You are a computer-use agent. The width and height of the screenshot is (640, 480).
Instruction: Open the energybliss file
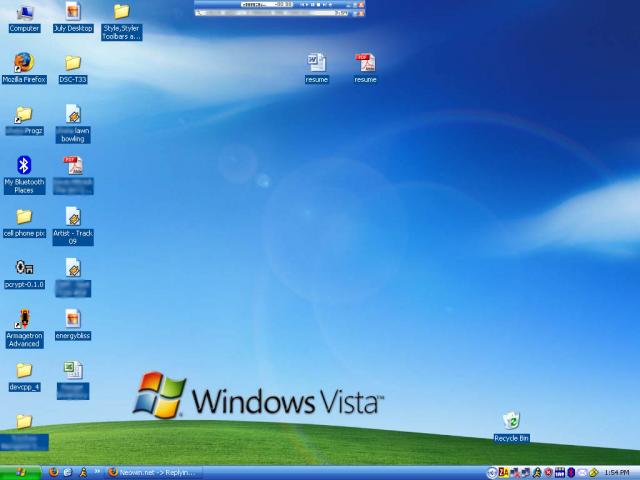point(73,319)
